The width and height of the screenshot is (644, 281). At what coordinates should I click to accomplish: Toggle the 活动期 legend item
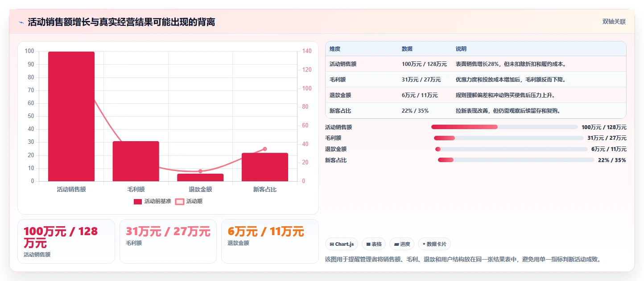click(189, 201)
